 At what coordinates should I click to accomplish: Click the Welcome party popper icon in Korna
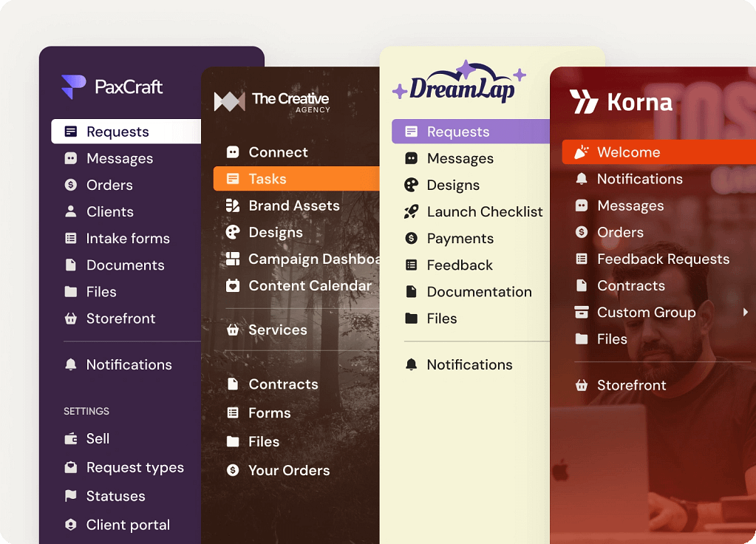582,152
